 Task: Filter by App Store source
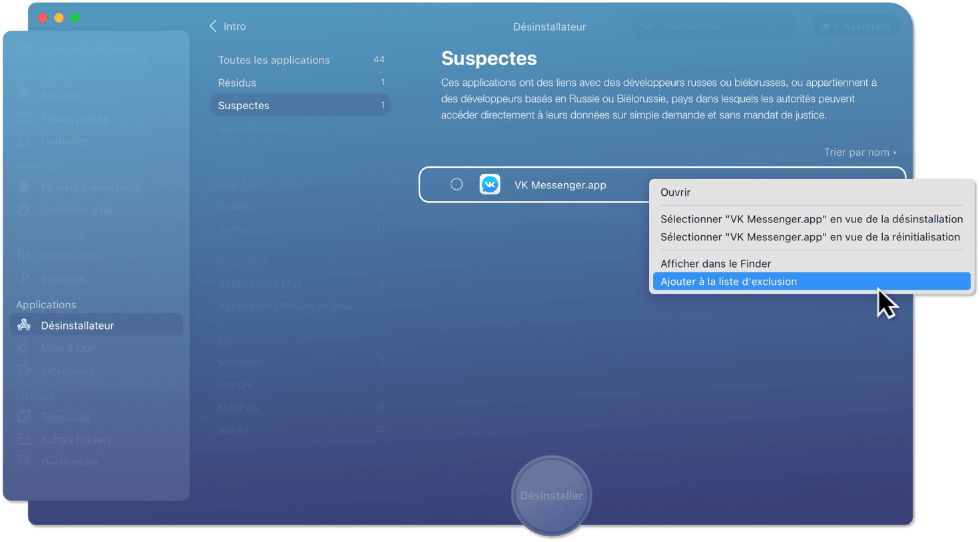[x=301, y=183]
